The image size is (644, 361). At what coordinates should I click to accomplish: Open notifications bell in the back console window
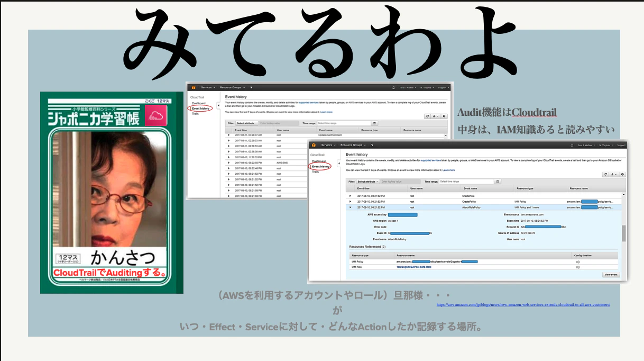(393, 87)
